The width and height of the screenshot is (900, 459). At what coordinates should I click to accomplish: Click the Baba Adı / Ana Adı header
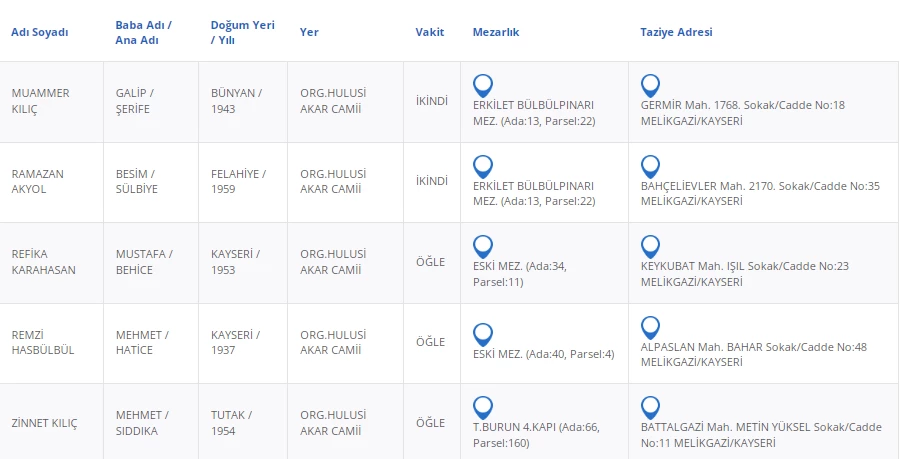(145, 32)
